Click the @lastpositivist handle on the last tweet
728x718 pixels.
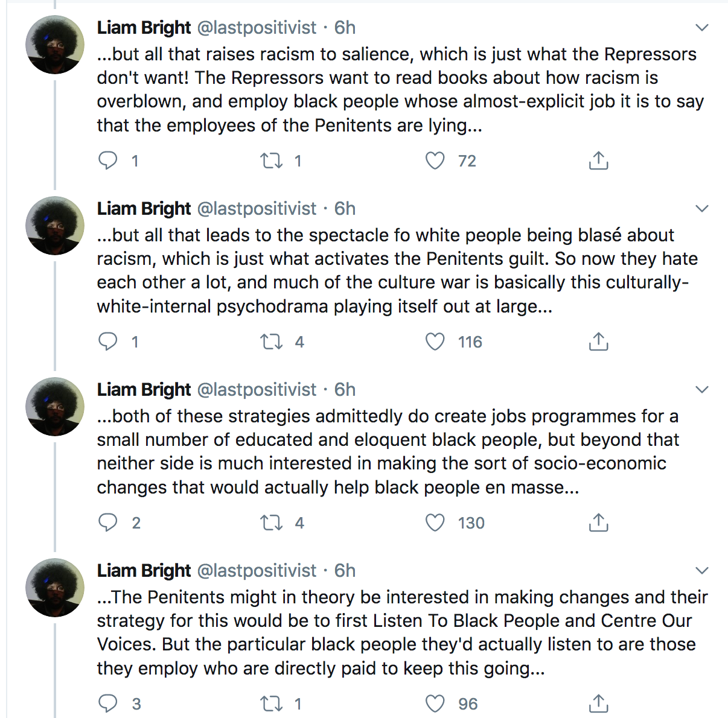pos(257,571)
